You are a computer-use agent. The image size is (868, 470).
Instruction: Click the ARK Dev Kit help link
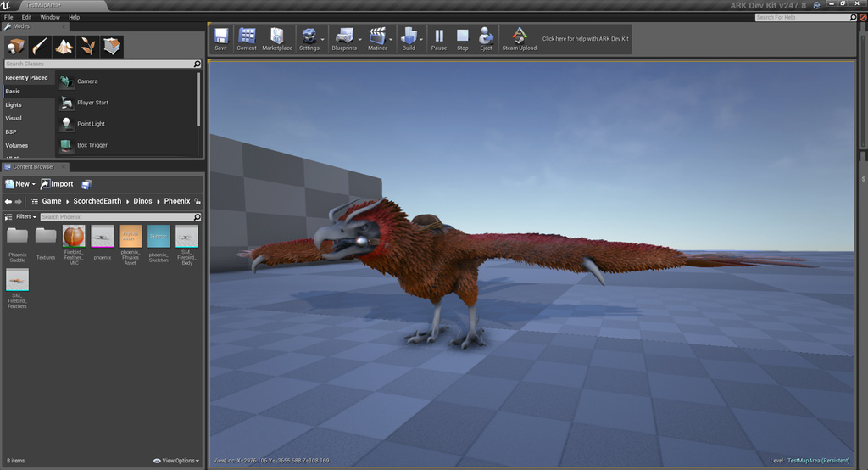584,39
